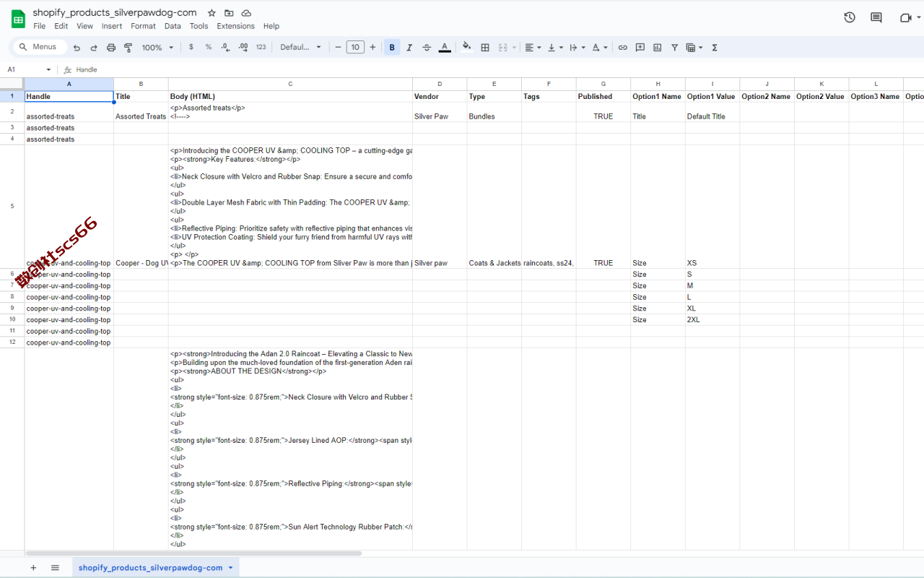Viewport: 924px width, 578px height.
Task: Click the Menus search box
Action: [x=40, y=47]
